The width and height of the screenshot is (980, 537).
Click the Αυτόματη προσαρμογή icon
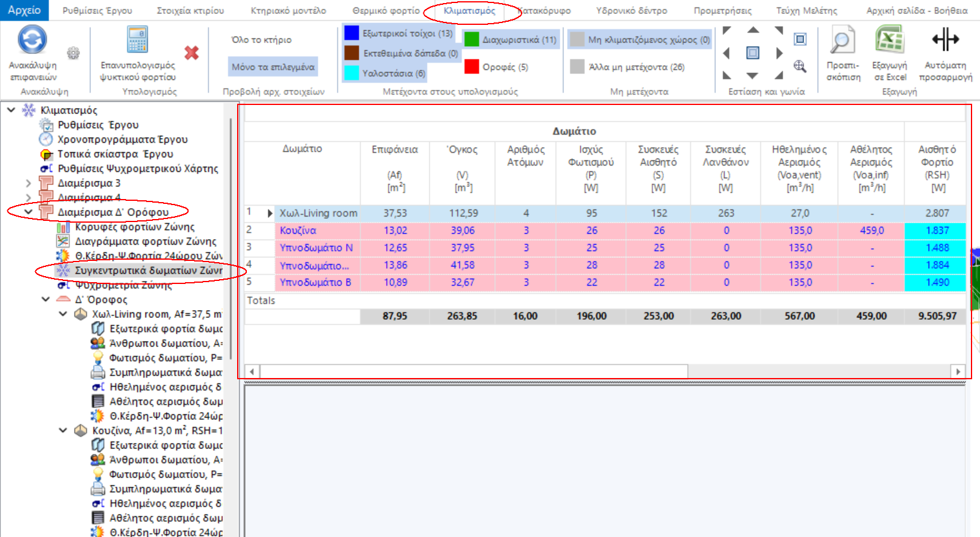[x=945, y=40]
